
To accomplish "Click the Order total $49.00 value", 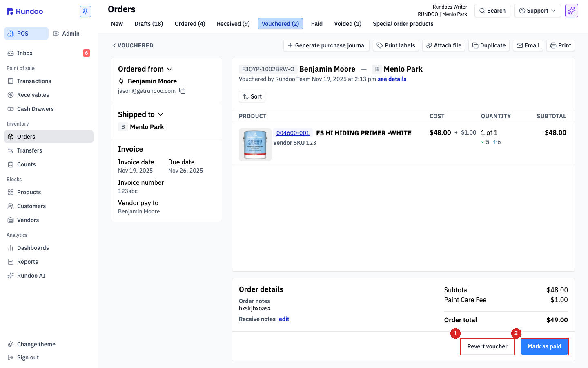I will click(x=557, y=320).
